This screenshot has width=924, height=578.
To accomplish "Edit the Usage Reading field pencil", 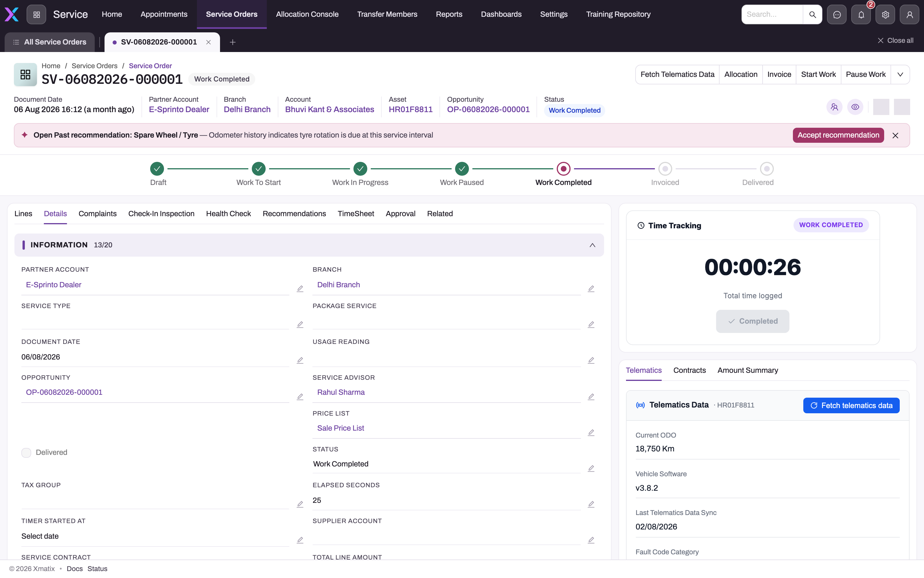I will click(x=591, y=360).
